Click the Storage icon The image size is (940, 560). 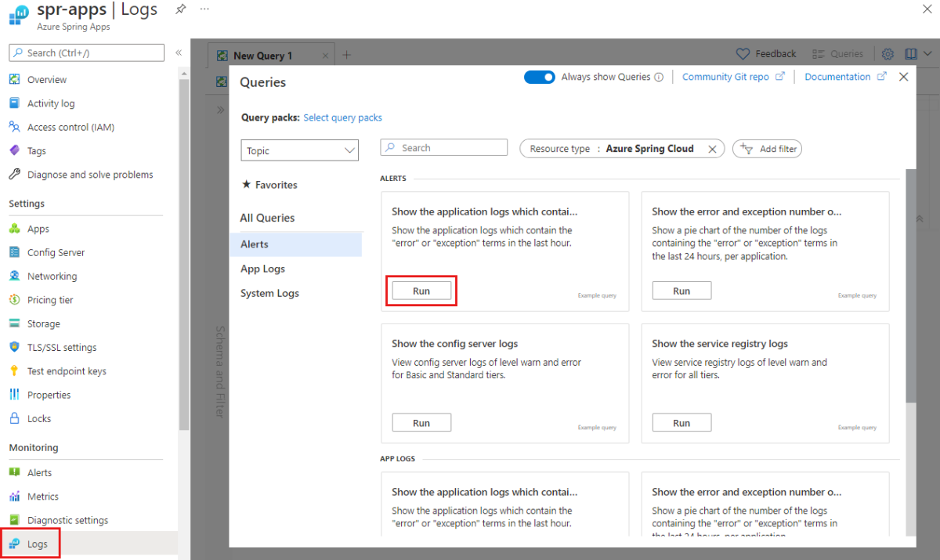point(14,323)
